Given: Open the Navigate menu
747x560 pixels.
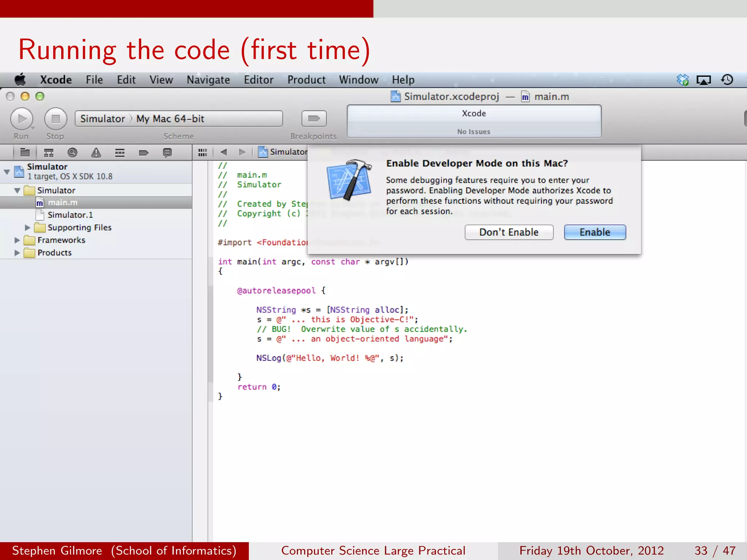Looking at the screenshot, I should click(208, 80).
